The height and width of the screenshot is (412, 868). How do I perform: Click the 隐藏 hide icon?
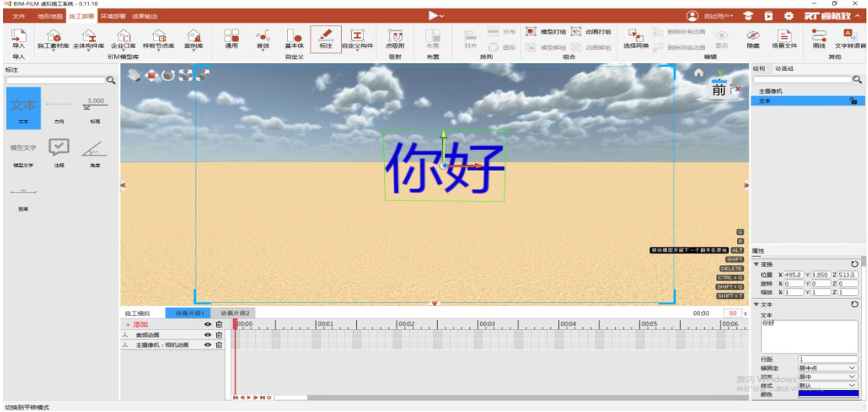click(752, 35)
